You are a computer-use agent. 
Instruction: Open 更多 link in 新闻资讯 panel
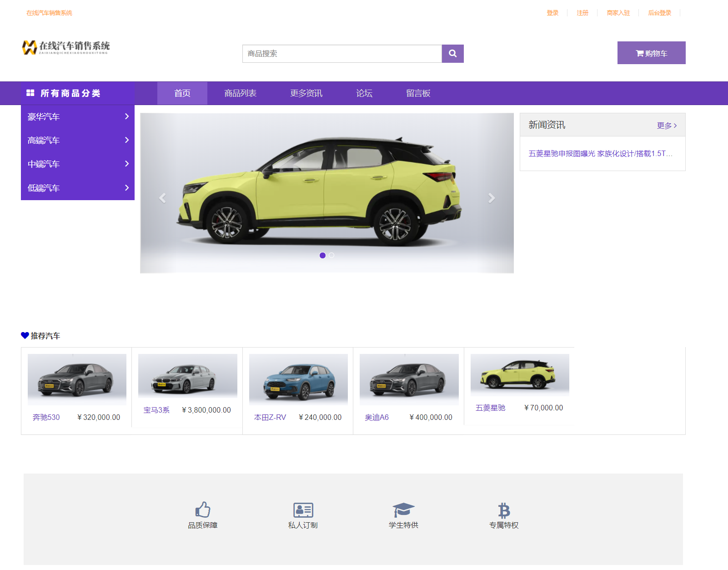(x=667, y=126)
